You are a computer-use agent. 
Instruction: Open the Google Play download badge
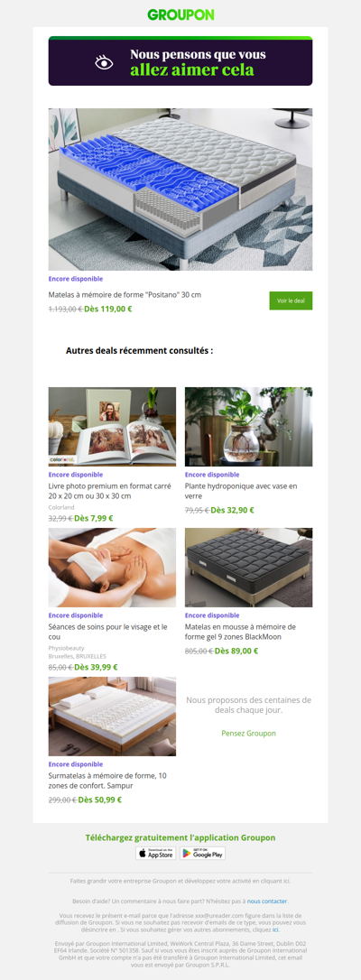pyautogui.click(x=202, y=853)
